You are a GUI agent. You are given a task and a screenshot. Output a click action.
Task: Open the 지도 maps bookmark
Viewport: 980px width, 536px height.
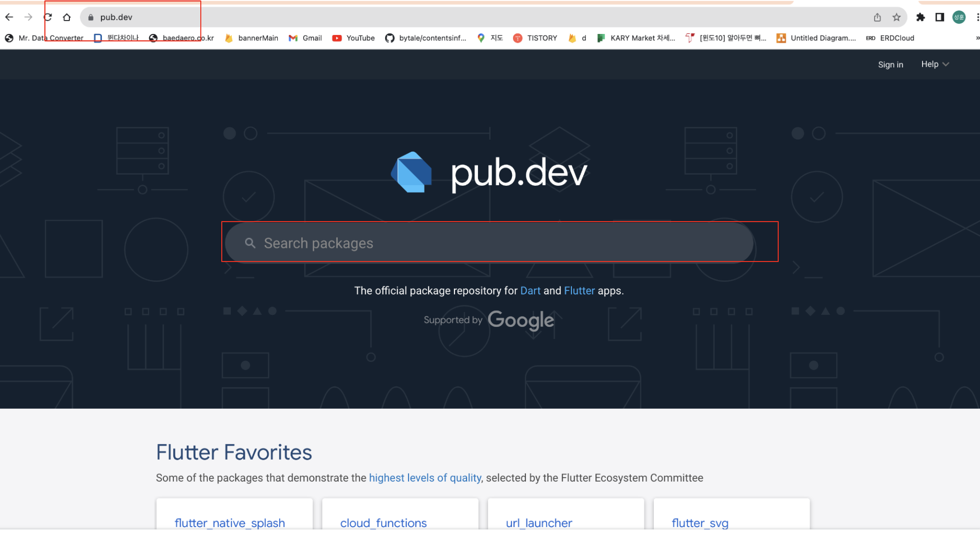tap(490, 38)
